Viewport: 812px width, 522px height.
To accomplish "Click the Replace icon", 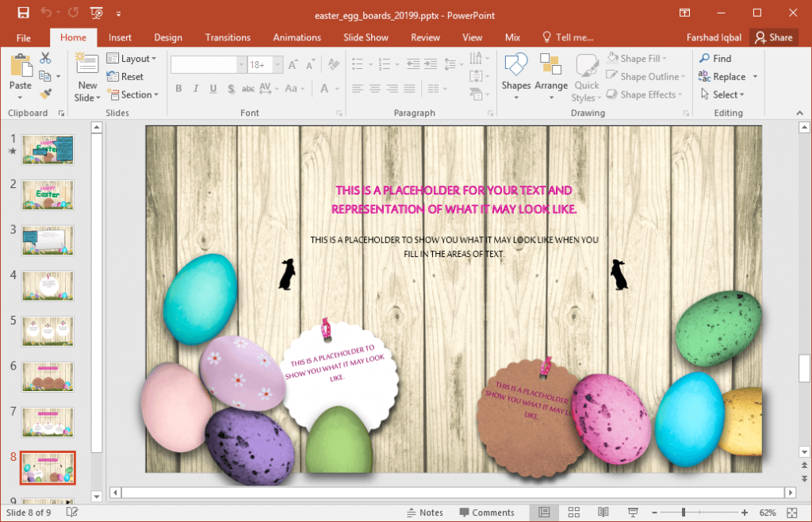I will 722,76.
